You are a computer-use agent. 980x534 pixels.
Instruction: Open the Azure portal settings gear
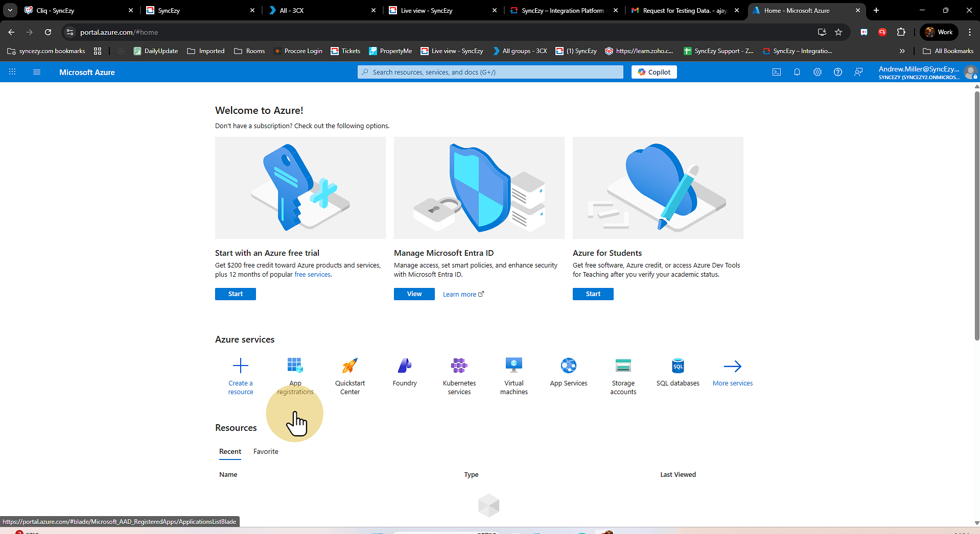click(x=817, y=72)
